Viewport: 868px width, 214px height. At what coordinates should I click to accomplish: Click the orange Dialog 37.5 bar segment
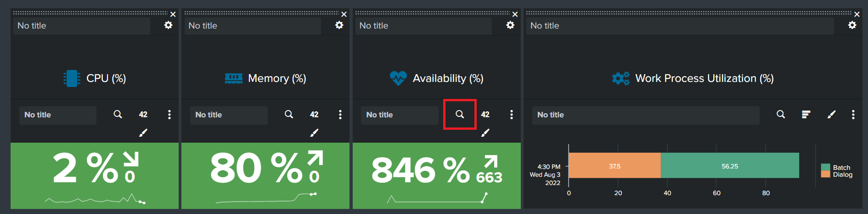(x=614, y=166)
